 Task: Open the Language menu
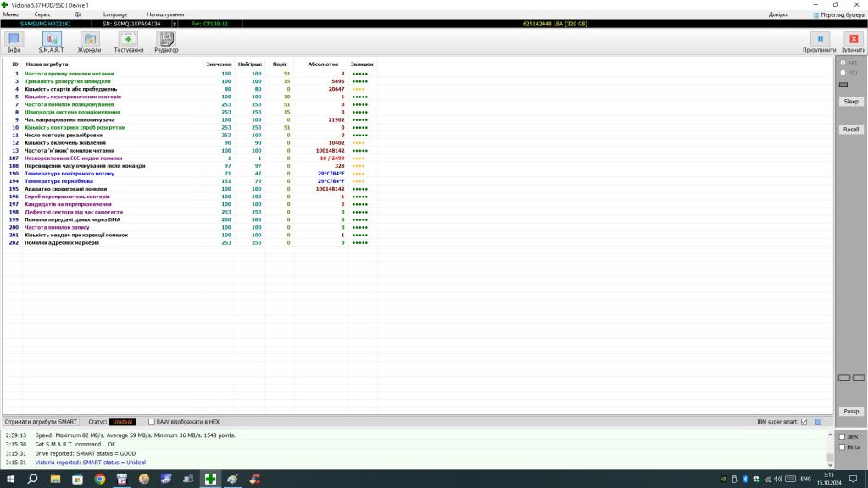click(114, 14)
